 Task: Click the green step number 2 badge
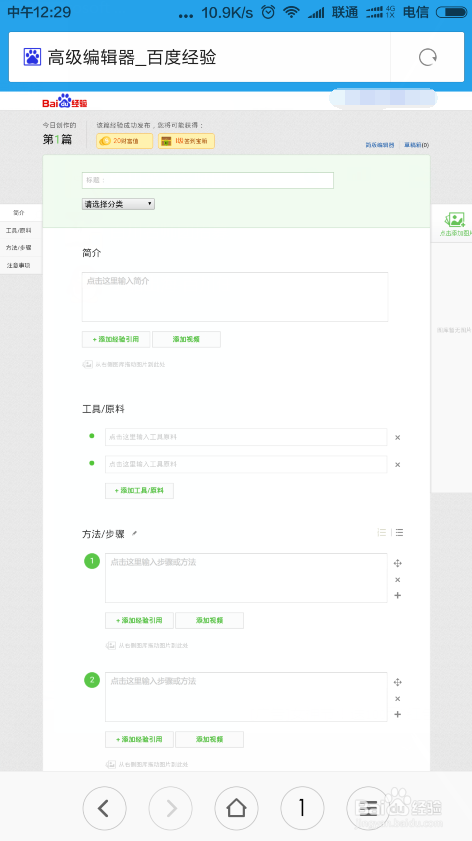[92, 681]
